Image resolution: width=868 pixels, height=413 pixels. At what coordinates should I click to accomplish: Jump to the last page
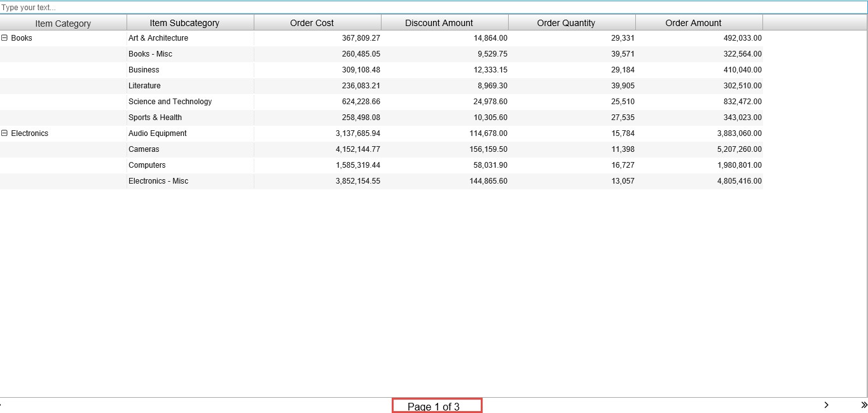pos(864,405)
